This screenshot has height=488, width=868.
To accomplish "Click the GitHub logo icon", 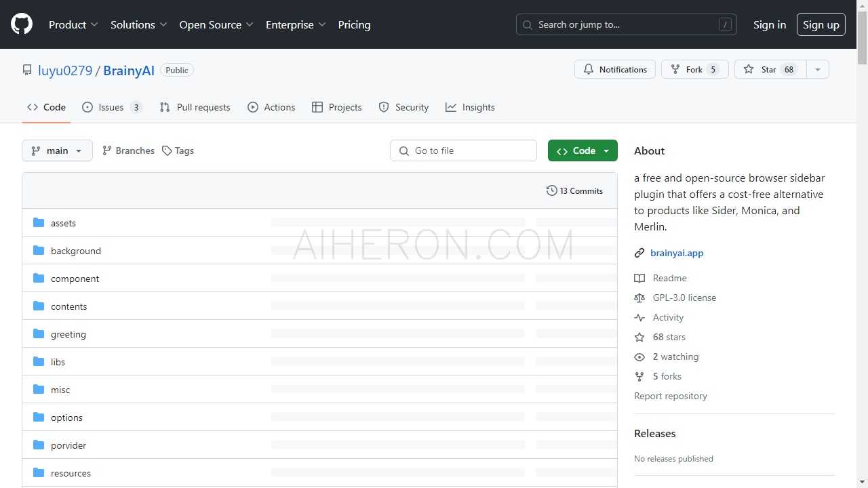I will point(22,24).
